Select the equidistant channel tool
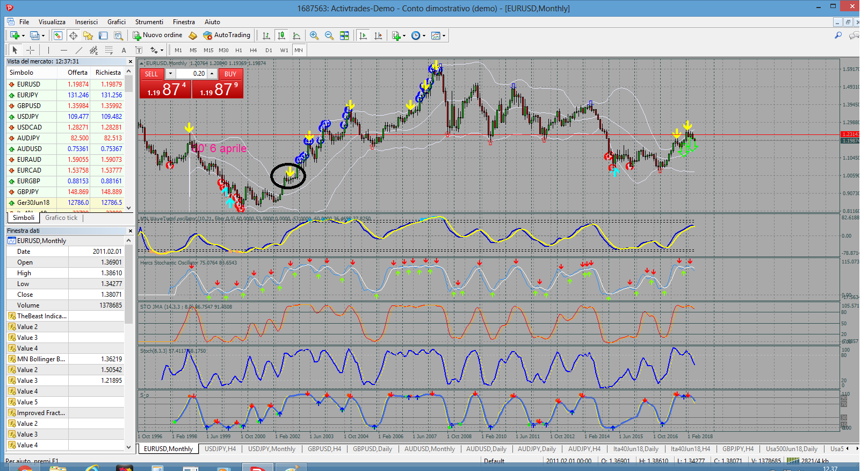Image resolution: width=868 pixels, height=471 pixels. [93, 50]
